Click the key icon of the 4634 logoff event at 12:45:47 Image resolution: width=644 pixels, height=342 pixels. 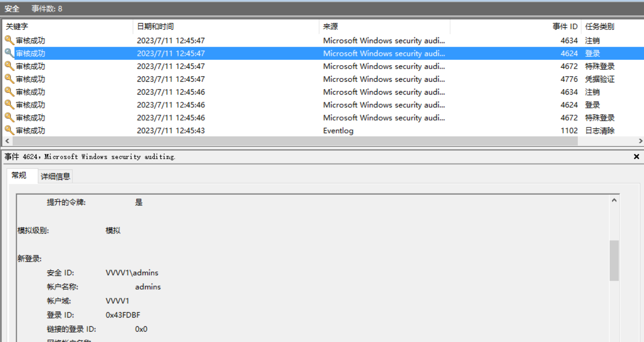point(9,41)
